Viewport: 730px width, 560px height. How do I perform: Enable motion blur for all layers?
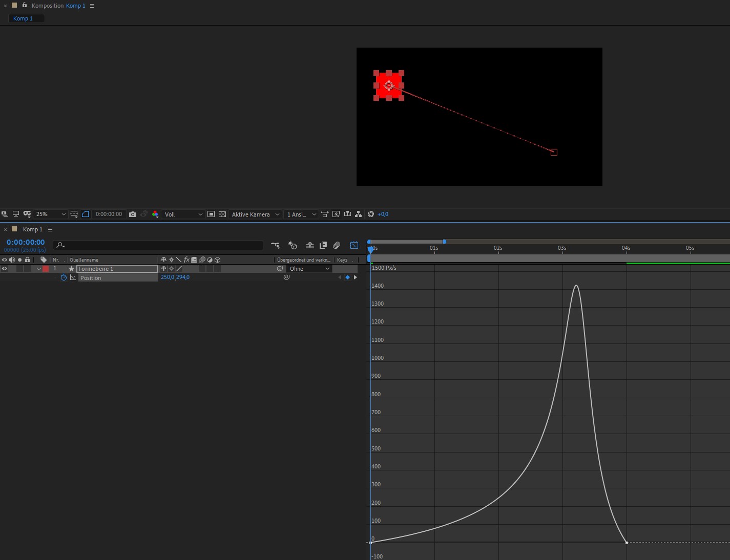pyautogui.click(x=337, y=245)
